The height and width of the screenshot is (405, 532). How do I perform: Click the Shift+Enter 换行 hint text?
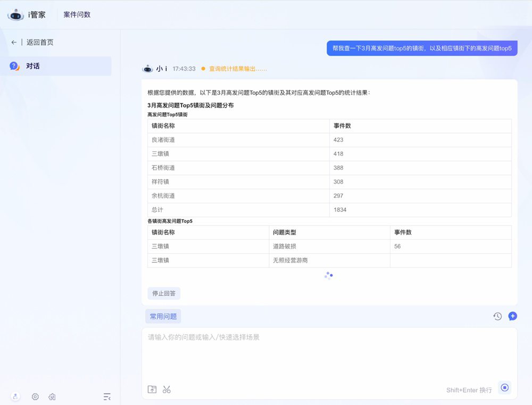tap(469, 390)
